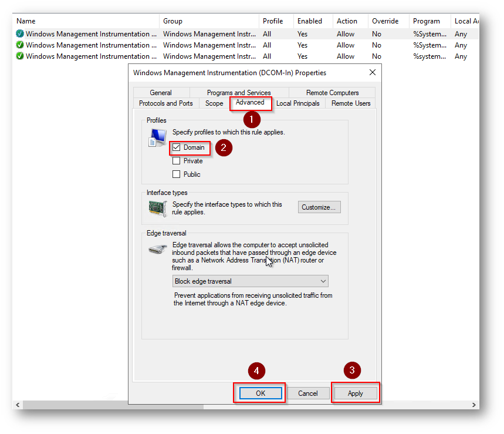Sort rules by Group column header

[x=209, y=21]
